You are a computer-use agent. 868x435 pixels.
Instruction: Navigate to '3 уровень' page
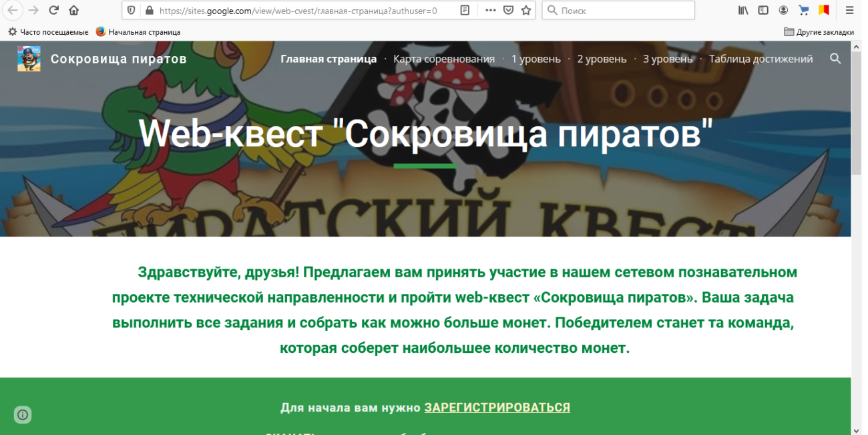(668, 59)
